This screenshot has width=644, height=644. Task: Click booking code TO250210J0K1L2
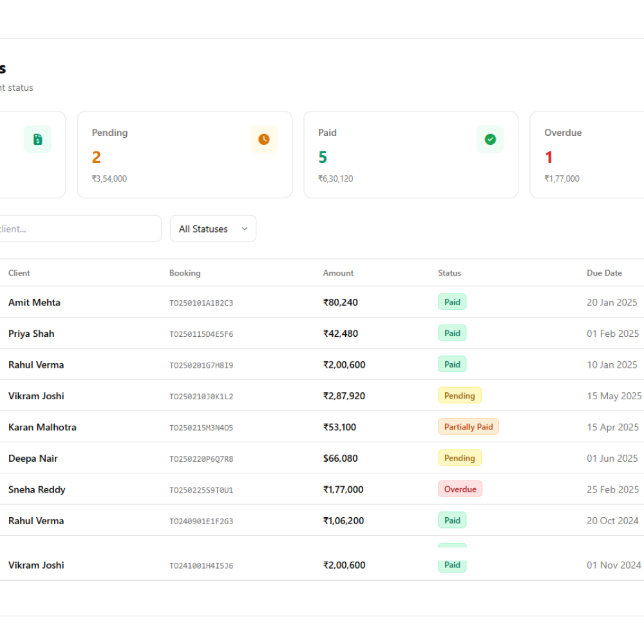(201, 397)
